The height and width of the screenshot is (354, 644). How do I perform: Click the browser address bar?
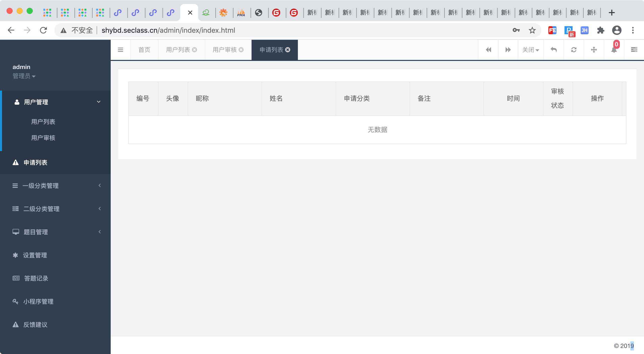[x=302, y=30]
